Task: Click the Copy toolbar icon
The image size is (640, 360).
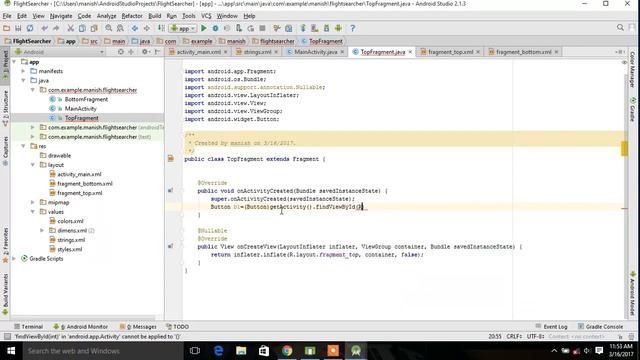Action: click(x=82, y=28)
